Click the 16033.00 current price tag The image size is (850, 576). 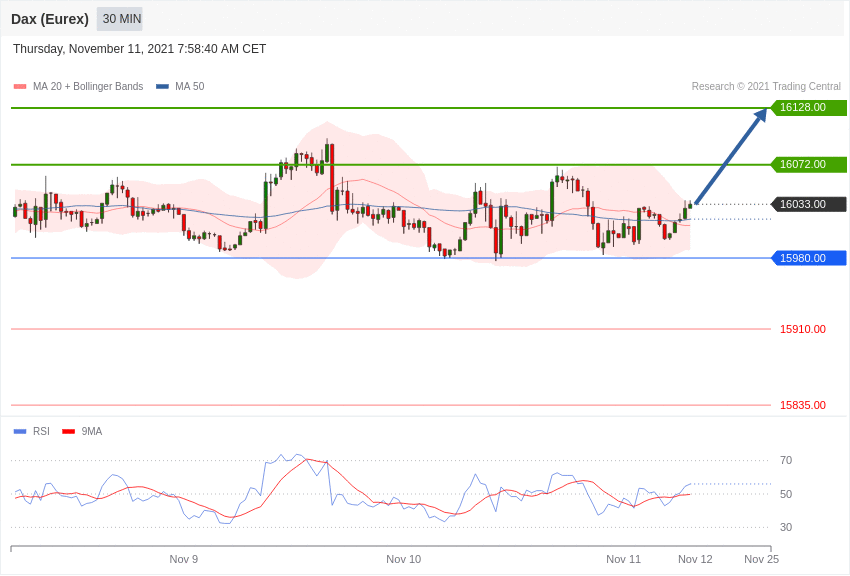pyautogui.click(x=808, y=204)
